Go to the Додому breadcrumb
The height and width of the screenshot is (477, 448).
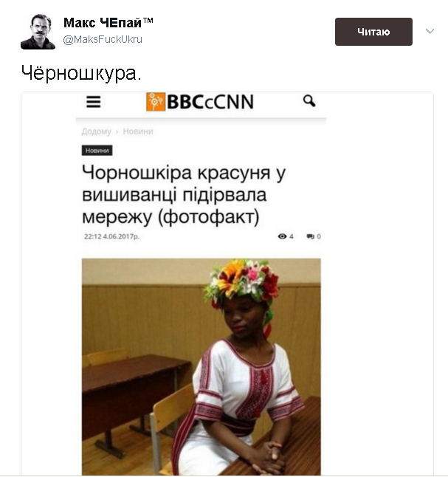click(97, 131)
